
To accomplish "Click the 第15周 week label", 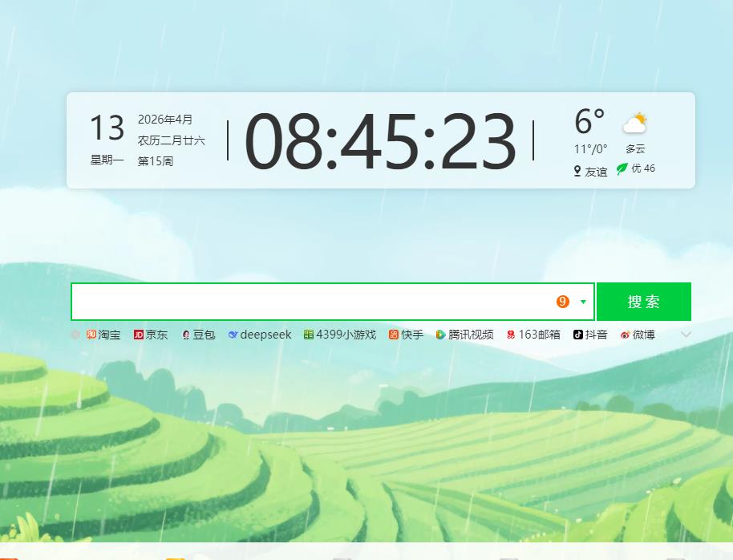I will [x=156, y=161].
